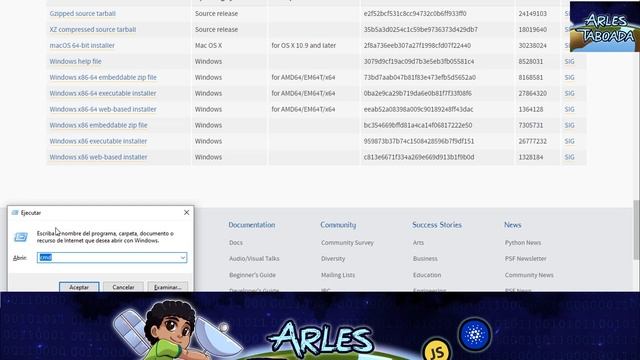Open the PSF Newsletter link

click(525, 258)
